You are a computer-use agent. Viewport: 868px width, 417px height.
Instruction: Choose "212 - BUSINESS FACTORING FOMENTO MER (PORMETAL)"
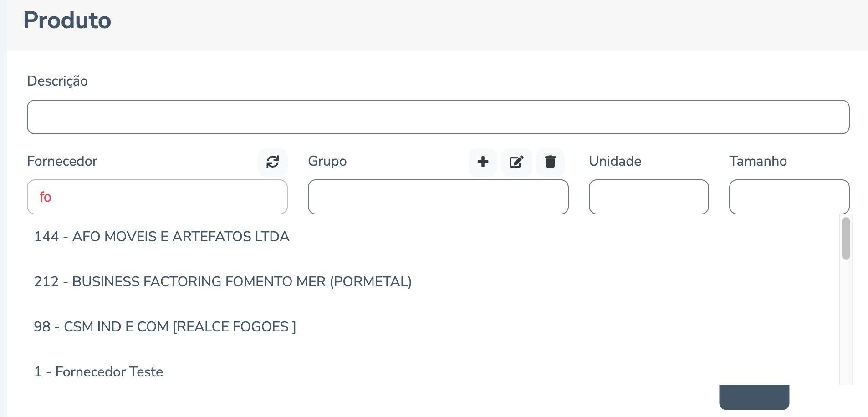pos(223,282)
